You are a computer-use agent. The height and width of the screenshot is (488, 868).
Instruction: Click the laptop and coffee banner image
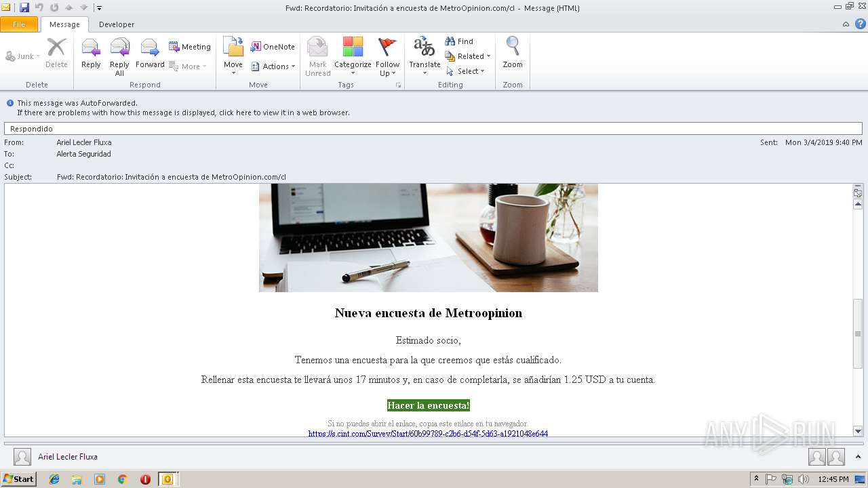pyautogui.click(x=429, y=237)
